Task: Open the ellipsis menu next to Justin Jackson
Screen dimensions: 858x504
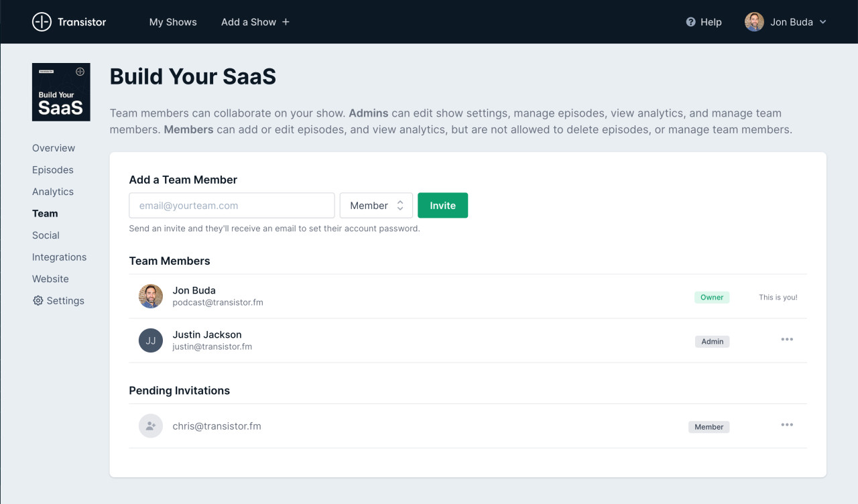Action: pyautogui.click(x=787, y=339)
